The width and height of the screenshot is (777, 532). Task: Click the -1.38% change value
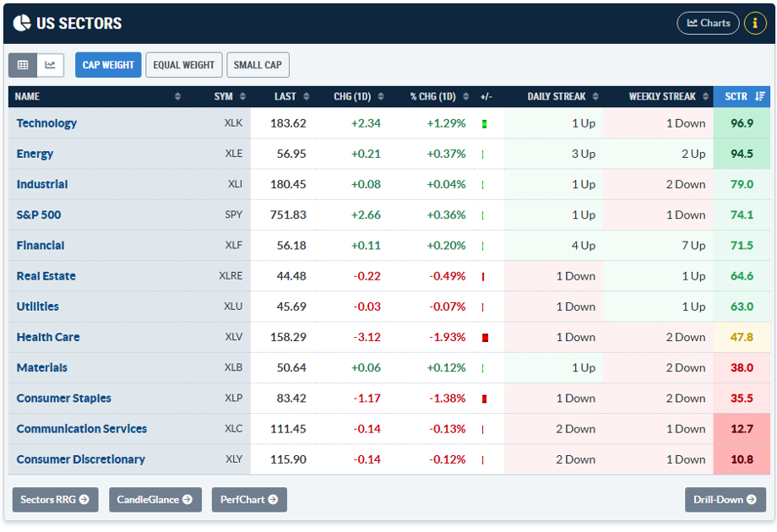click(447, 399)
